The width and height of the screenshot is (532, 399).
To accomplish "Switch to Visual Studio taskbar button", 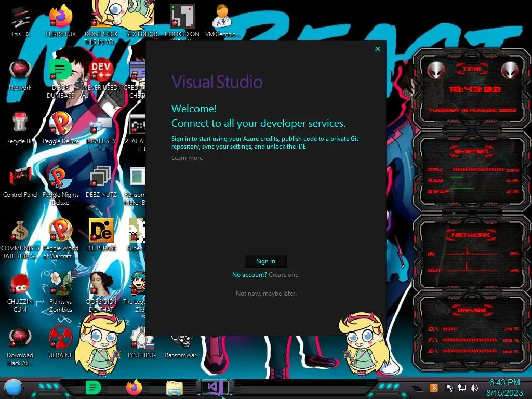I will [215, 387].
